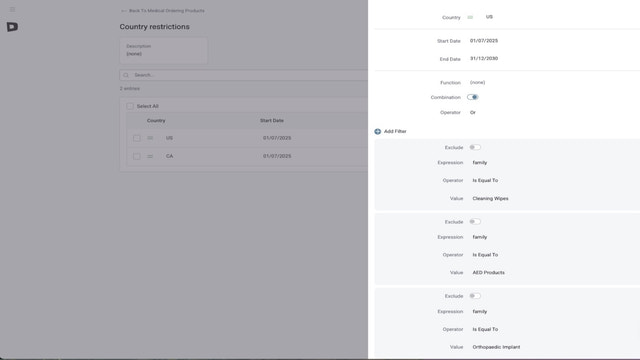
Task: Click the 01/07/2025 date in US row
Action: (277, 138)
